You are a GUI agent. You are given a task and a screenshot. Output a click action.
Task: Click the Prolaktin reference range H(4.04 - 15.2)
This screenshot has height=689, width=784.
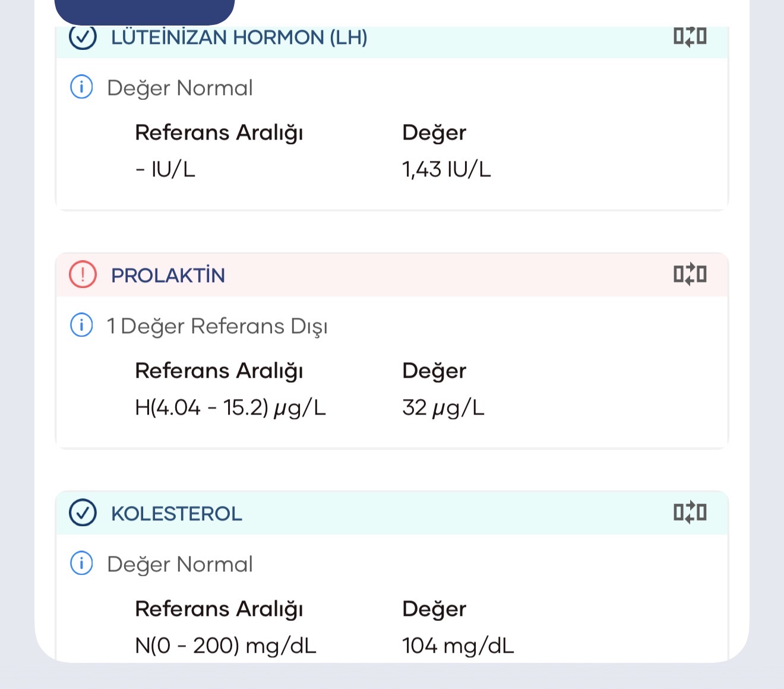(x=230, y=408)
